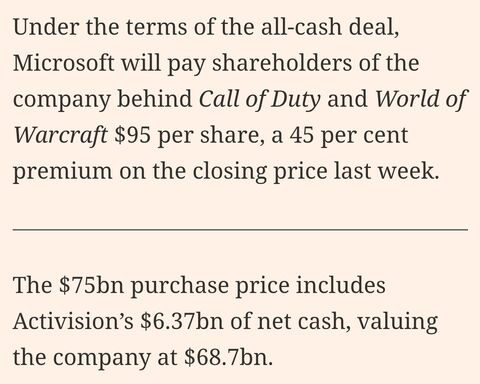Click the word 'Activision’s'

click(73, 321)
